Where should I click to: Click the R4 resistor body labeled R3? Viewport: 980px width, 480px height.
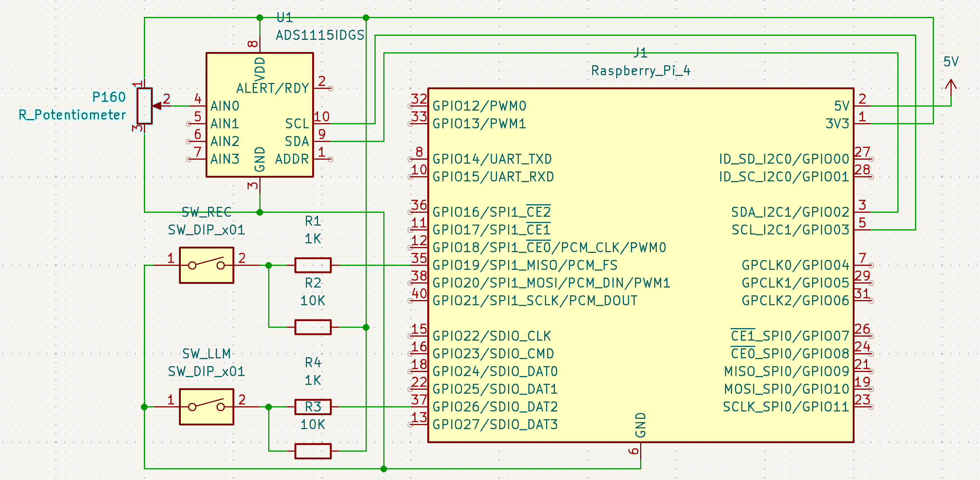click(x=313, y=407)
